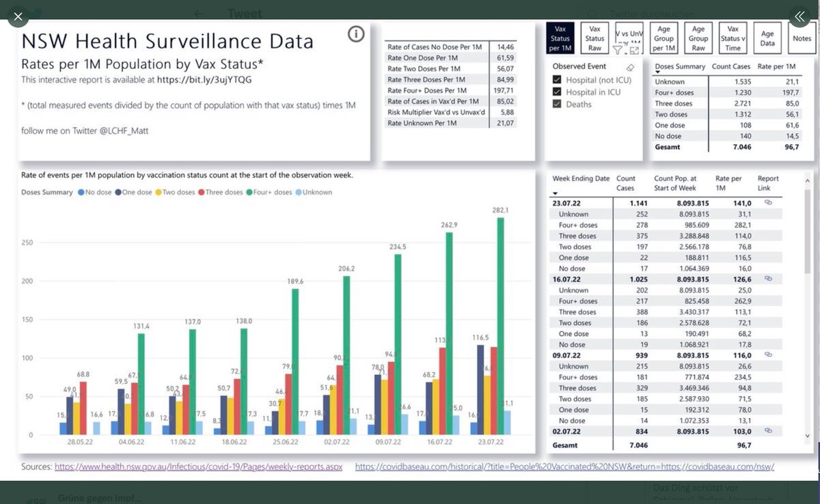
Task: Click the No dose legend color dot
Action: pyautogui.click(x=82, y=193)
